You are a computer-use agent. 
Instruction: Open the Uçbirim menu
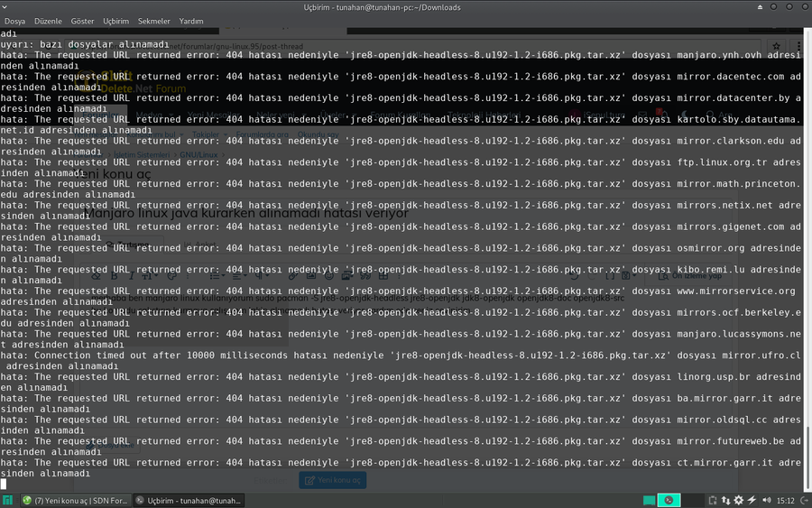coord(115,22)
